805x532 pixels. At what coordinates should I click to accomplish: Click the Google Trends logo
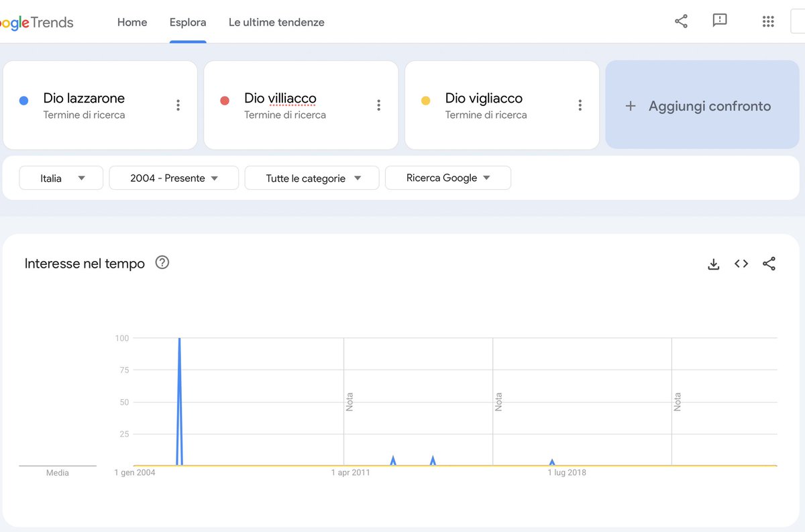pos(37,22)
